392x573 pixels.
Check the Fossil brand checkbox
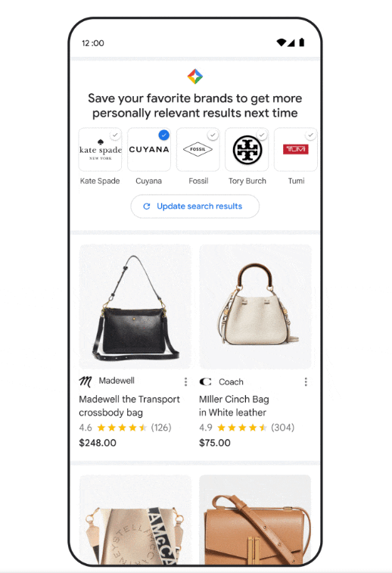click(x=213, y=135)
